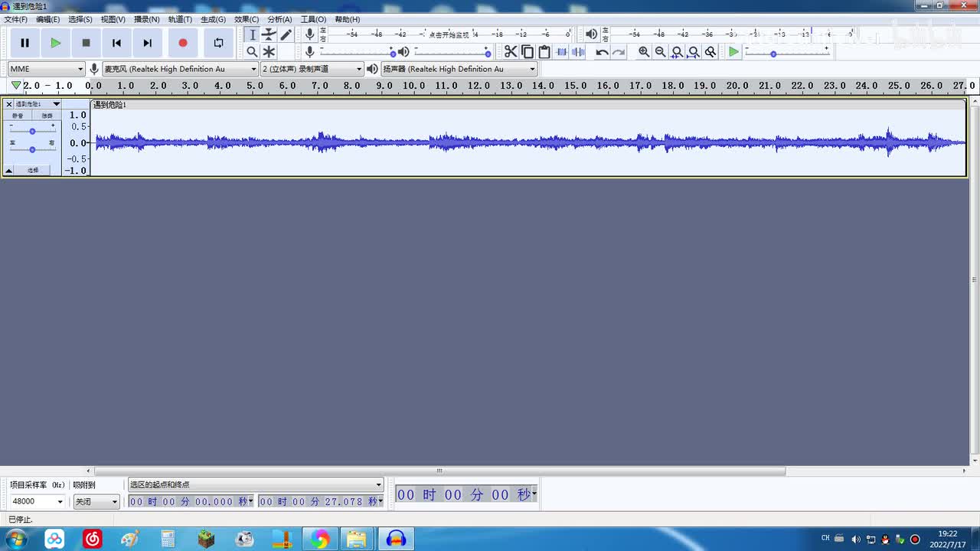980x551 pixels.
Task: Open the Windows Start menu
Action: [x=15, y=540]
